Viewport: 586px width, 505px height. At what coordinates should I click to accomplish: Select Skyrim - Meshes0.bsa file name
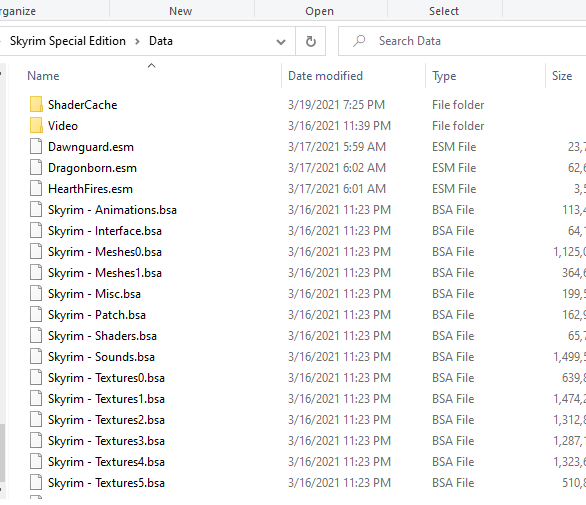105,252
